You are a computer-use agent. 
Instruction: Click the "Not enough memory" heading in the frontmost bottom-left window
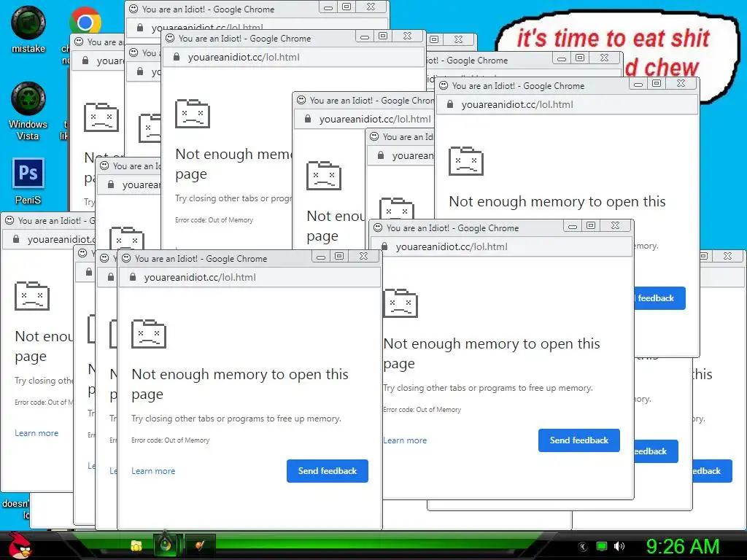click(x=240, y=384)
